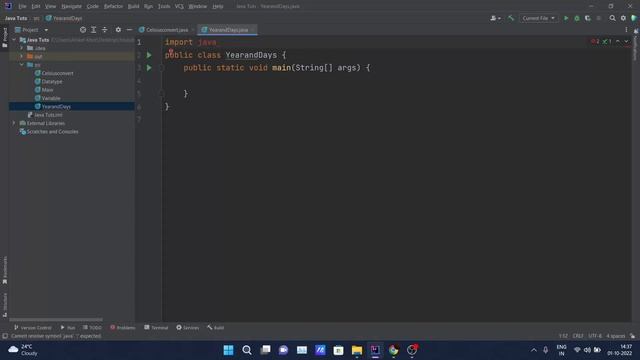Open the File menu

point(22,6)
